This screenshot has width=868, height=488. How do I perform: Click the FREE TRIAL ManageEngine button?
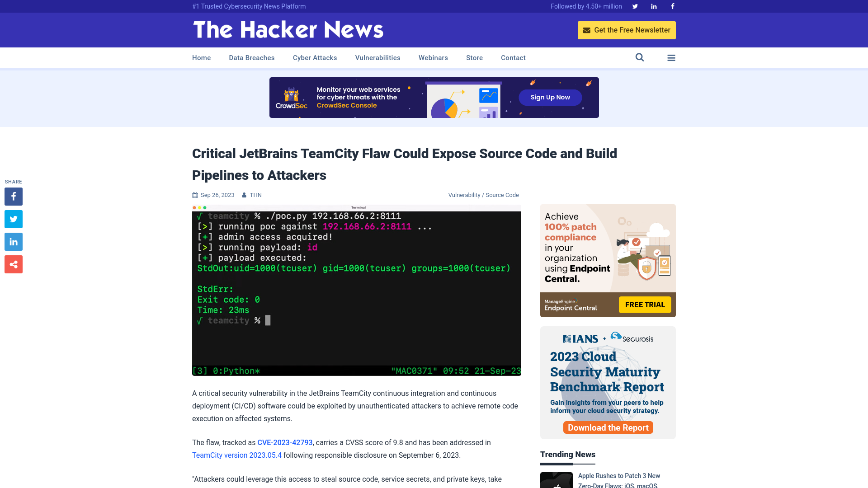[645, 305]
